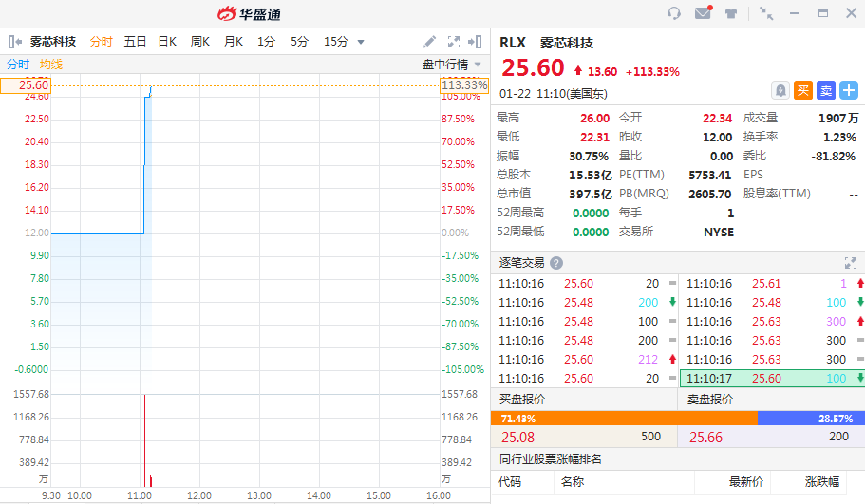Sort by 名称 column header
Viewport: 865px width, 504px height.
(x=572, y=482)
